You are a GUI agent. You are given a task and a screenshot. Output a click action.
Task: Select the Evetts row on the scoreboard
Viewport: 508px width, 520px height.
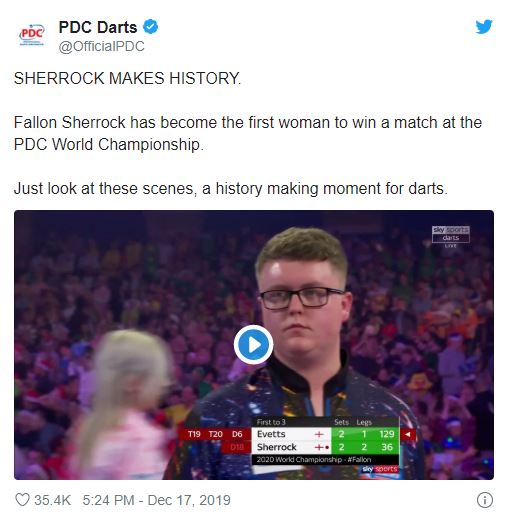[x=325, y=434]
